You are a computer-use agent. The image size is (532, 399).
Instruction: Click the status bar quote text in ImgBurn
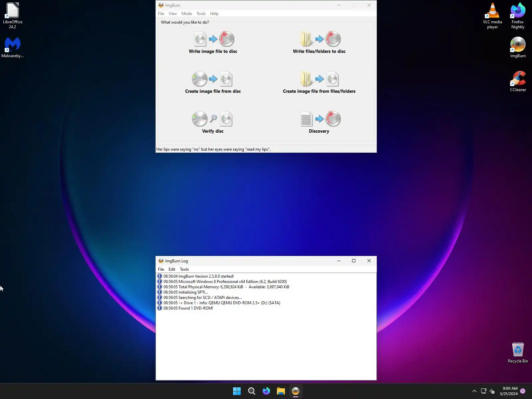[x=213, y=149]
